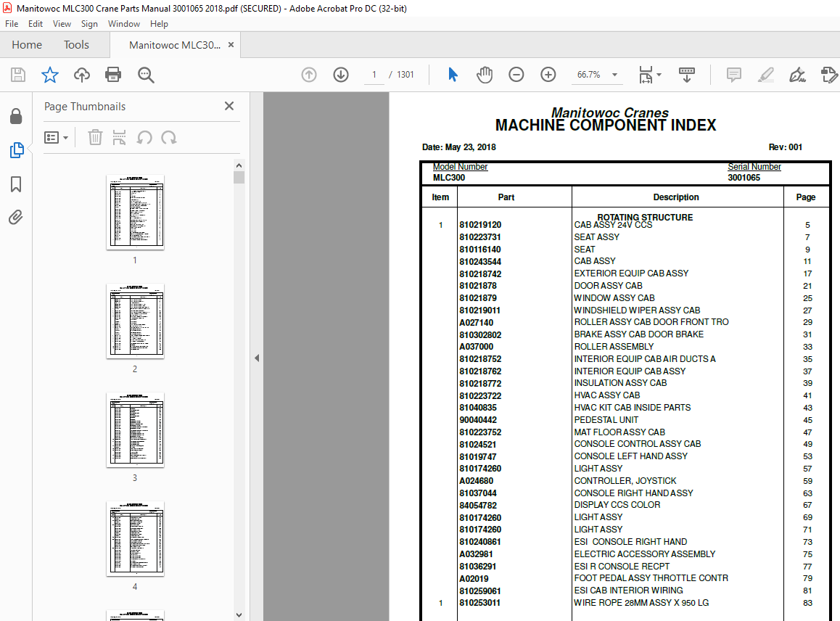
Task: Click description ELECTRIC ACCESSORY ASSEMBLY
Action: [x=644, y=554]
